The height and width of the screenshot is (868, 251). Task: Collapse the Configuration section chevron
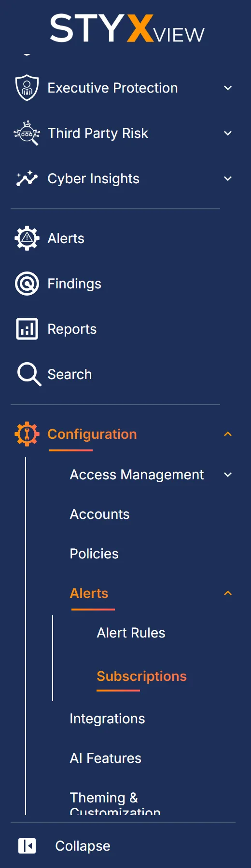[228, 434]
